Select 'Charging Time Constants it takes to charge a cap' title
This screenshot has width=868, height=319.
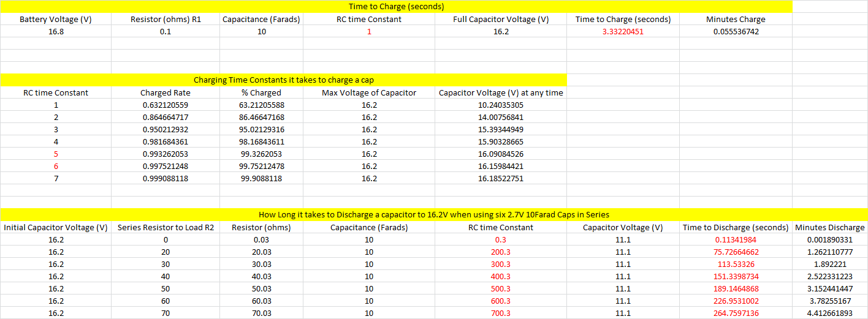pyautogui.click(x=284, y=80)
